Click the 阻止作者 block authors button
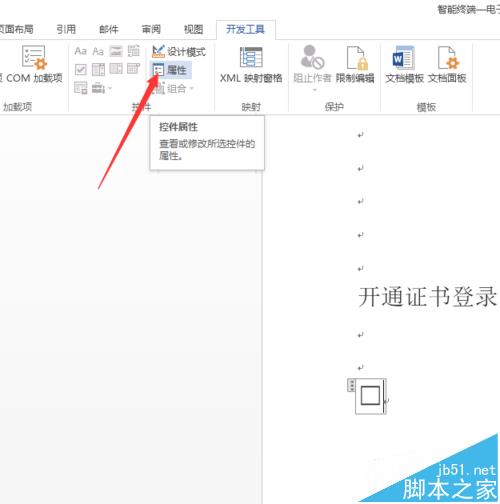This screenshot has width=500, height=504. (312, 67)
